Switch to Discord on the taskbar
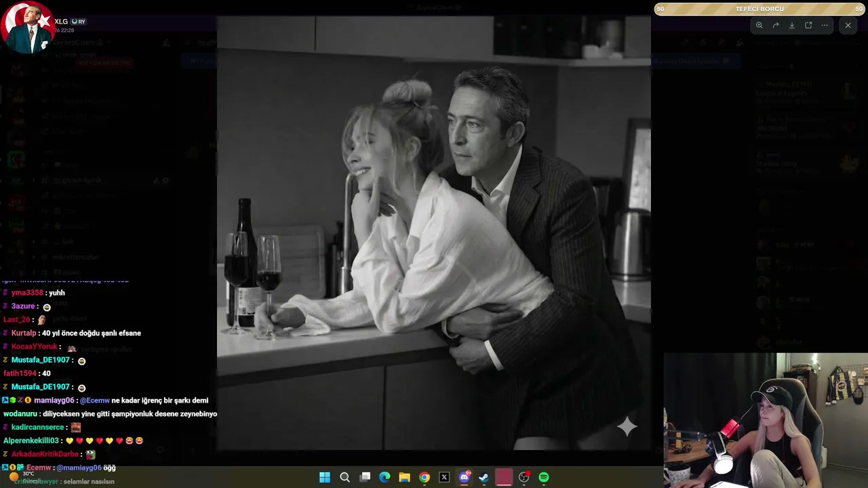Image resolution: width=868 pixels, height=488 pixels. pos(465,477)
